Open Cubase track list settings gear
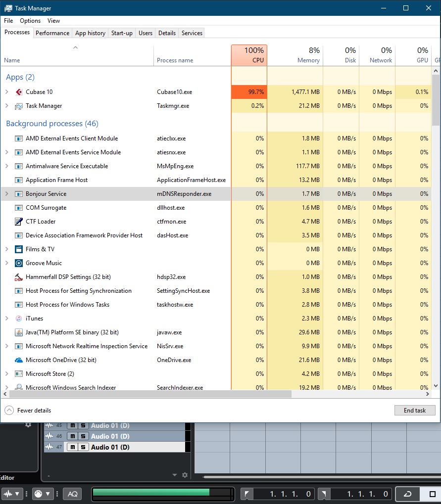441x504 pixels. [x=185, y=475]
